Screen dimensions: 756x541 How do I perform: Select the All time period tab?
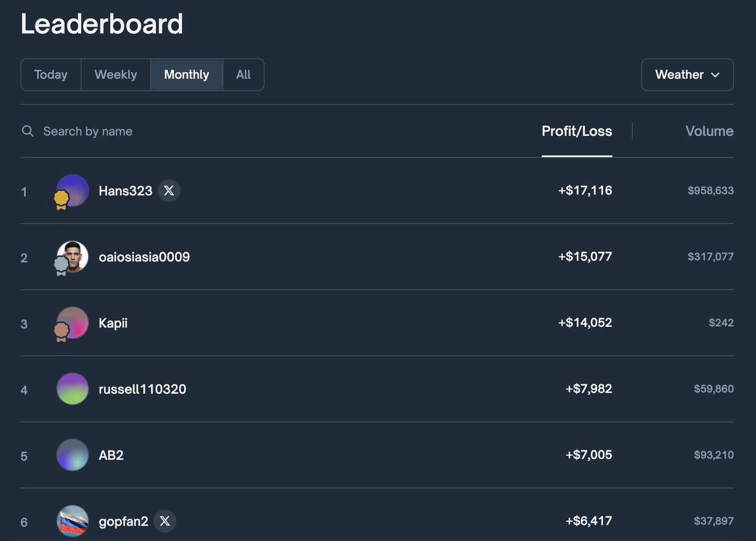tap(243, 74)
